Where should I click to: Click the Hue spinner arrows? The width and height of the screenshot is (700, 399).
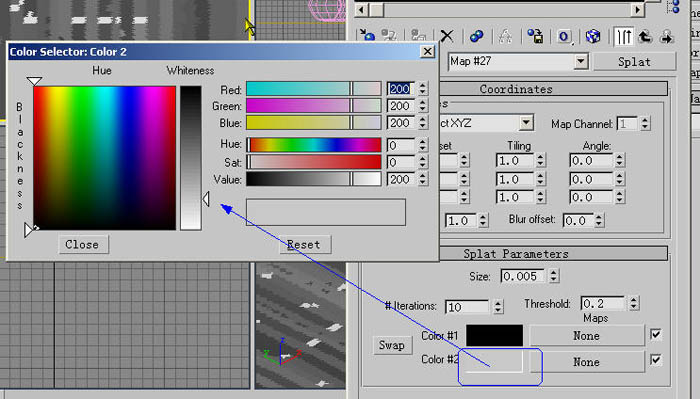(x=423, y=145)
